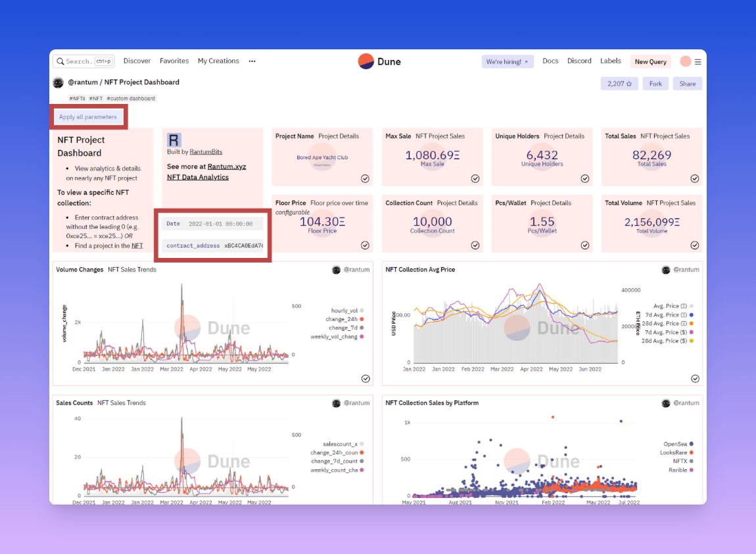756x554 pixels.
Task: Click checkmark icon on Pcs/Wallet card
Action: (585, 245)
